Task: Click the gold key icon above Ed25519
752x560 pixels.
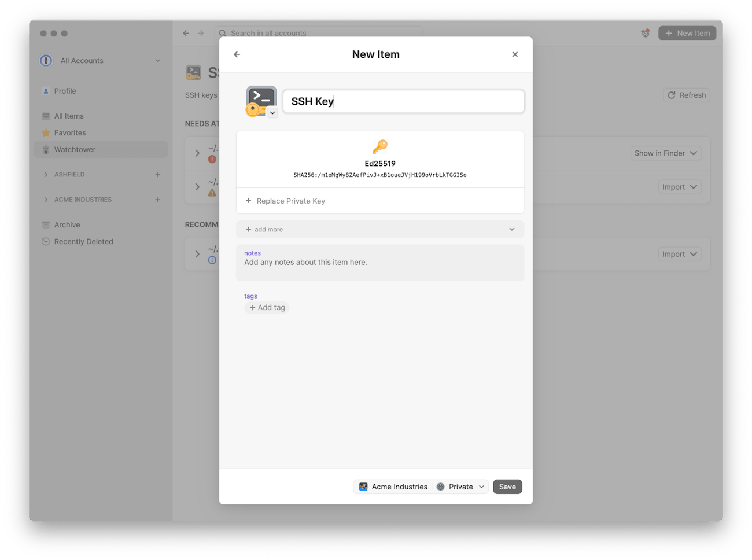Action: (x=380, y=146)
